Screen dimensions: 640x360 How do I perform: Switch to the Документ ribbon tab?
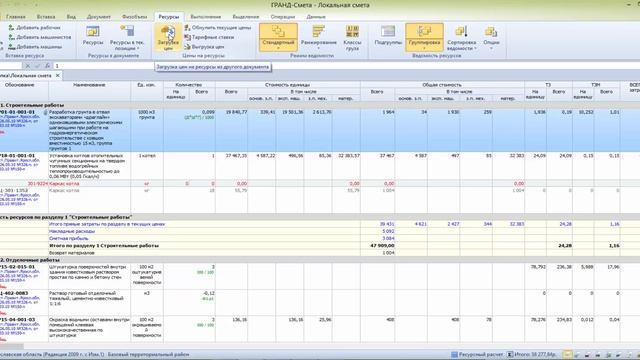pos(99,17)
